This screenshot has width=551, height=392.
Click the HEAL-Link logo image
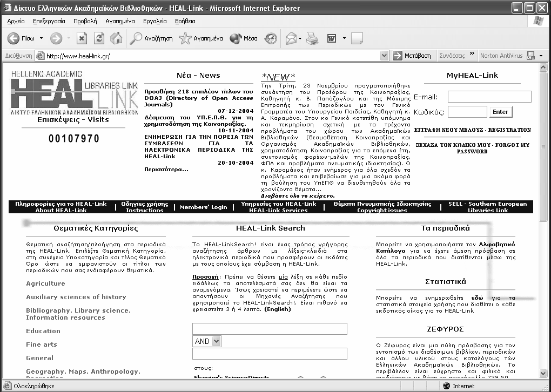point(74,93)
